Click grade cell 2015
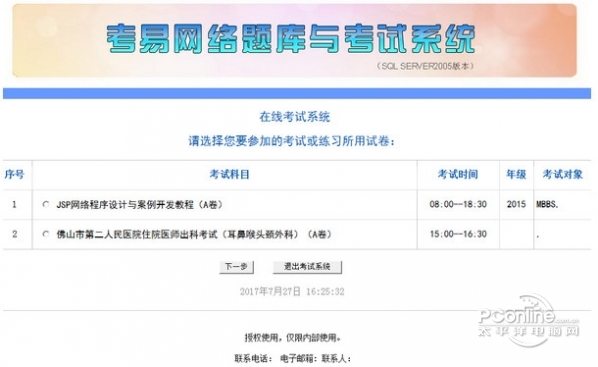Screen dimensions: 598x367 click(516, 204)
